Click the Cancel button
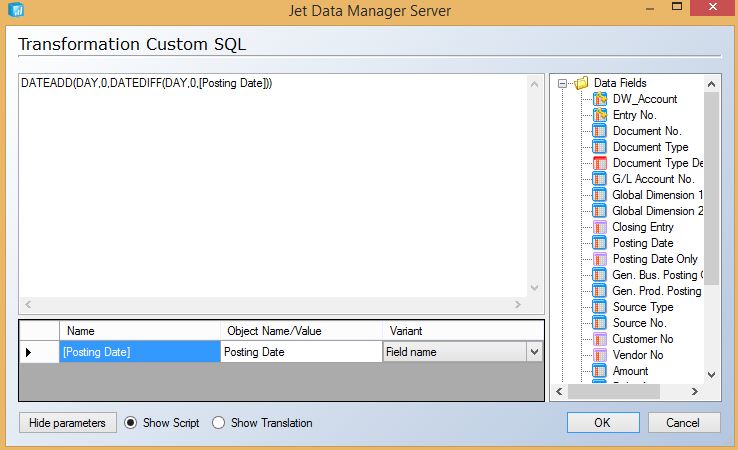The image size is (738, 450). (x=684, y=423)
